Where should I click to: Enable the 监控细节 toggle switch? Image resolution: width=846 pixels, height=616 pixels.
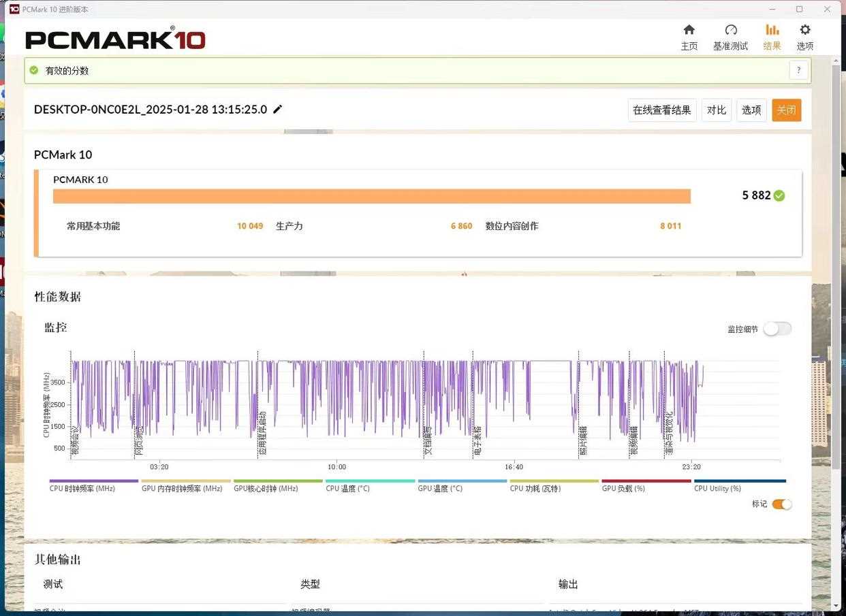tap(777, 329)
